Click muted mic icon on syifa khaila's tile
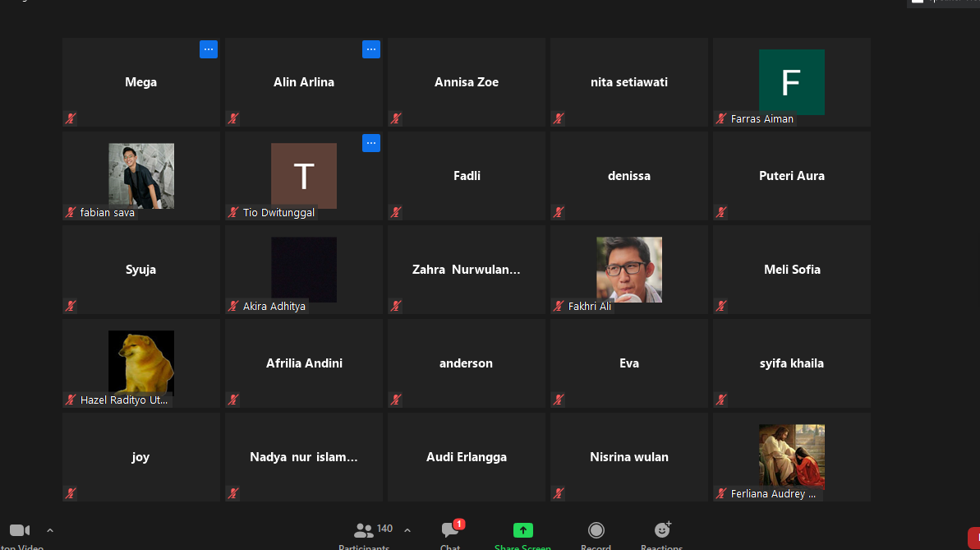Image resolution: width=980 pixels, height=550 pixels. click(x=720, y=400)
